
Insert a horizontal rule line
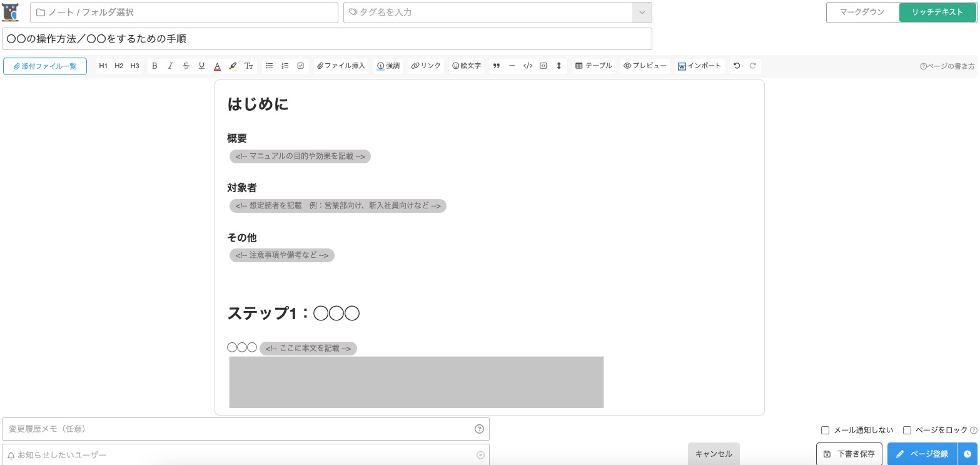point(512,66)
